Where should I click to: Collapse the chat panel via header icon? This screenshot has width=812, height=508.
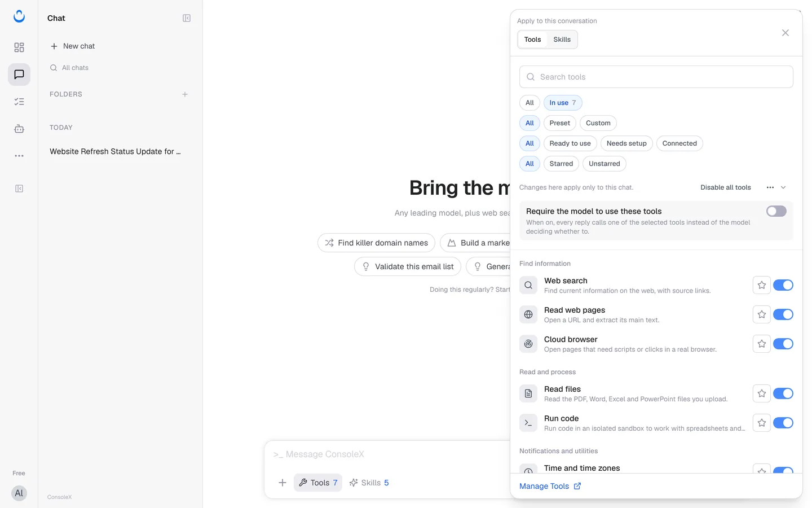click(187, 18)
